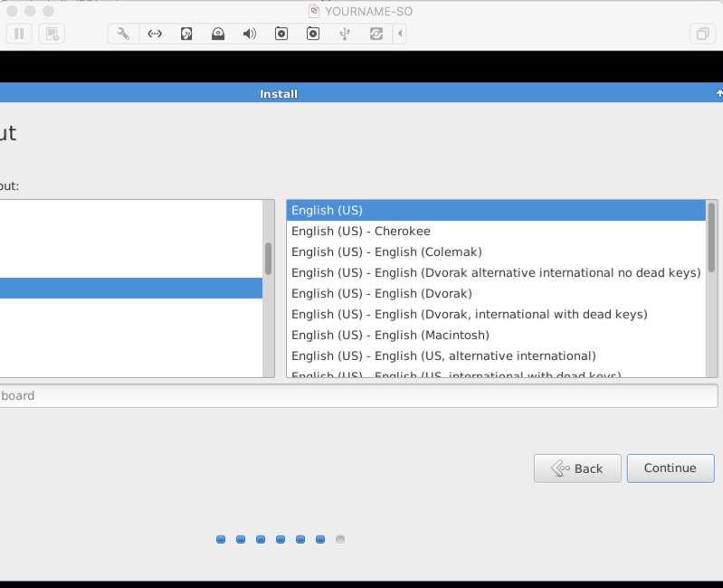Click the highlighted language row in left list

(x=131, y=288)
